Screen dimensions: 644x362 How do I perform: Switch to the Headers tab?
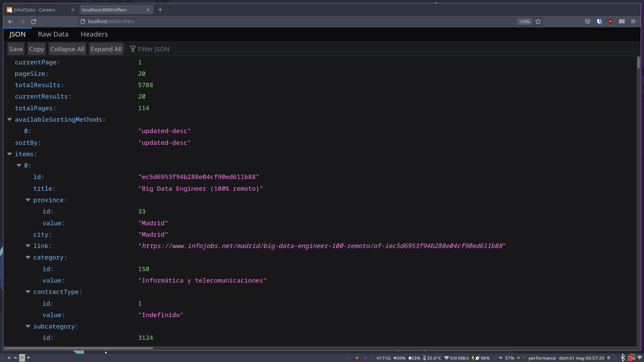(x=94, y=34)
